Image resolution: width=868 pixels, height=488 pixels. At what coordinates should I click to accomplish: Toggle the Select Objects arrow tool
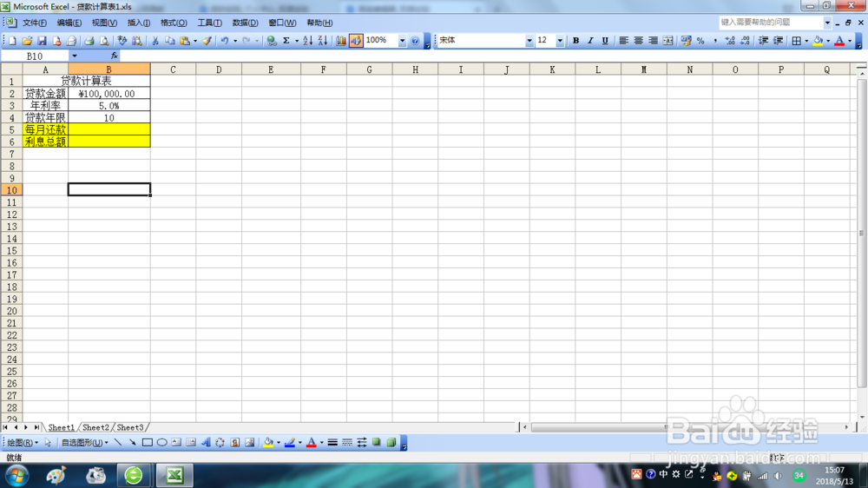(48, 443)
